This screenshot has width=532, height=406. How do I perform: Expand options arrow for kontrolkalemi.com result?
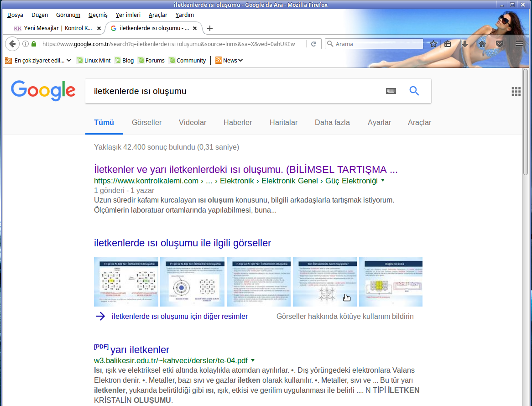pos(383,181)
